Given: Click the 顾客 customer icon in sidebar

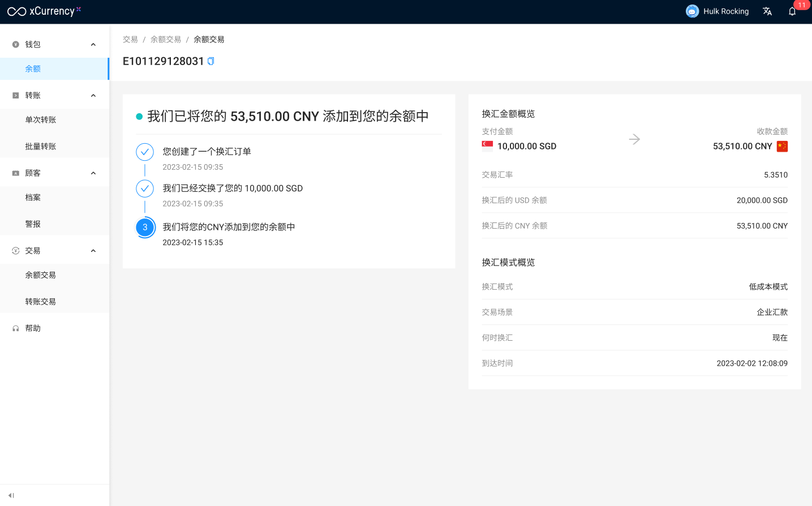Looking at the screenshot, I should 16,173.
